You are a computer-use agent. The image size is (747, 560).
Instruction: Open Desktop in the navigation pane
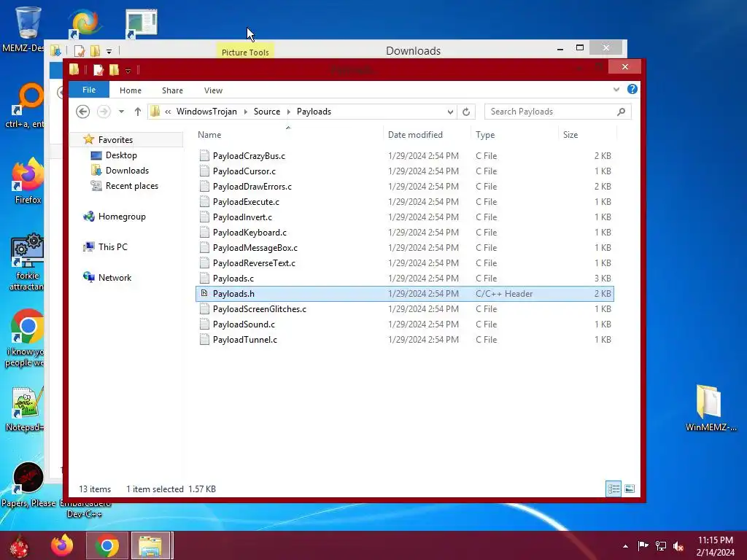click(121, 155)
